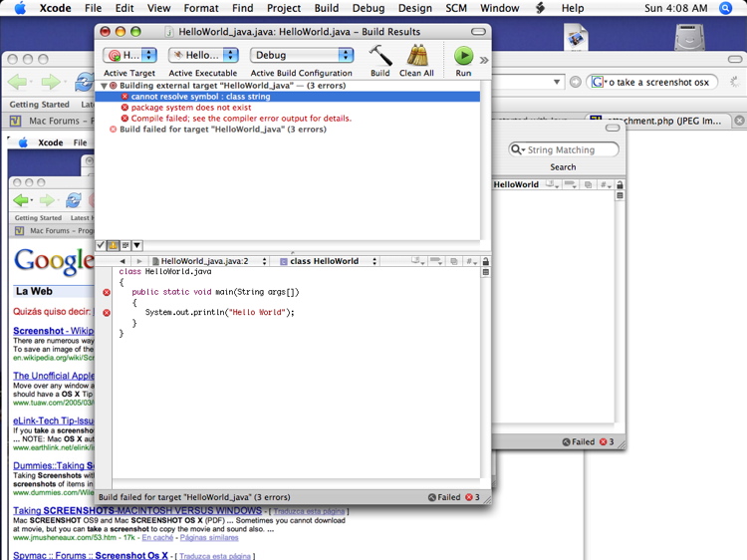The image size is (747, 560).
Task: Open the Apple menu
Action: point(20,8)
